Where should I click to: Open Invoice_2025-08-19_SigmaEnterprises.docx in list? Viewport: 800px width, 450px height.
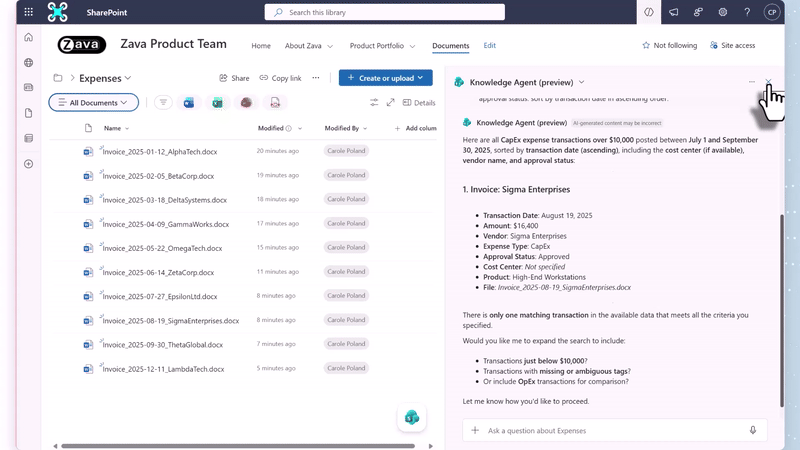click(170, 321)
